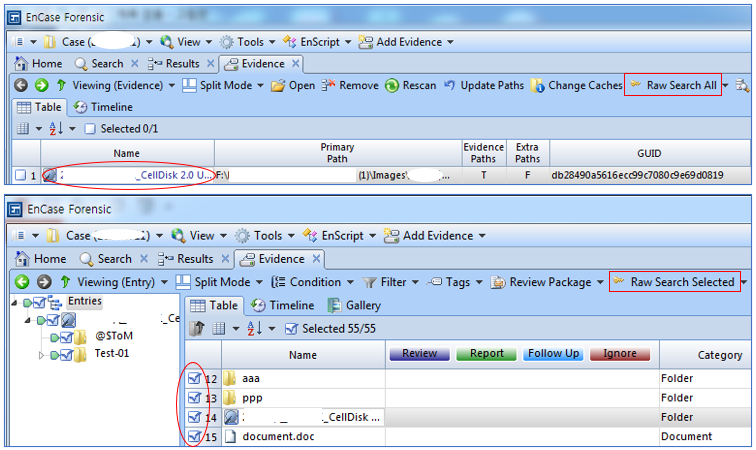Open the Filter dropdown

[x=415, y=282]
